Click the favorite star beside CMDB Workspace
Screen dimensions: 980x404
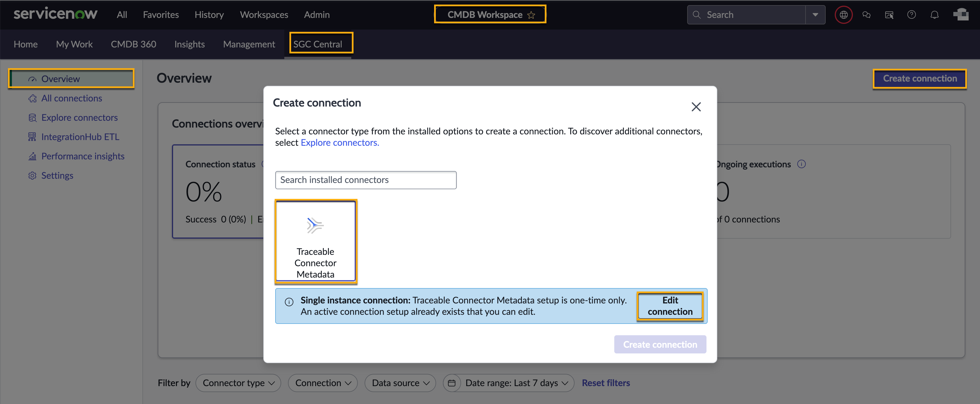[x=531, y=15]
